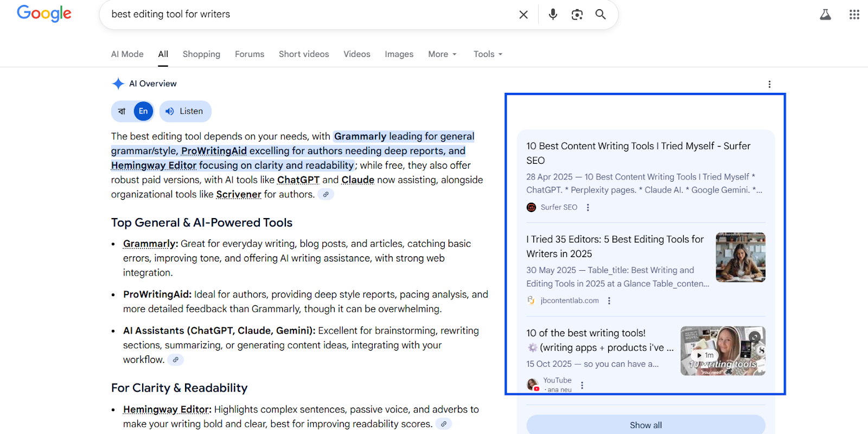Open the Tools dropdown
The height and width of the screenshot is (434, 868).
point(488,54)
